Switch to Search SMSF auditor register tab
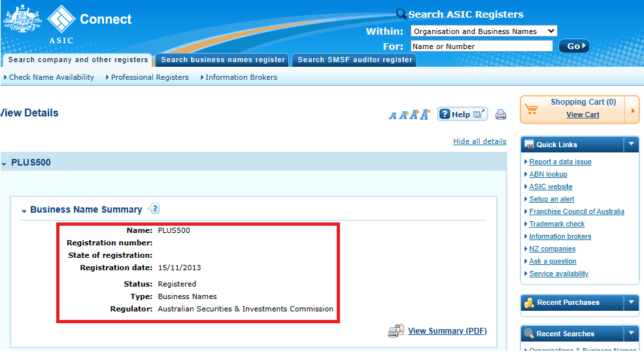 tap(354, 60)
